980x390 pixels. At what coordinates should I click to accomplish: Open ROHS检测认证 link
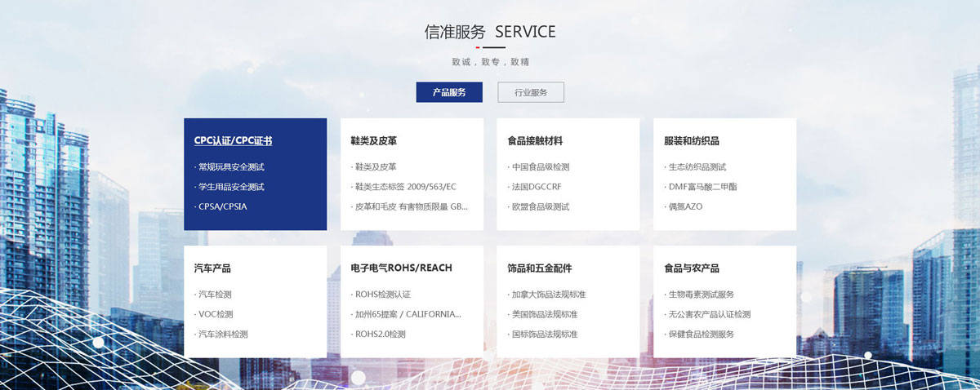tap(383, 294)
